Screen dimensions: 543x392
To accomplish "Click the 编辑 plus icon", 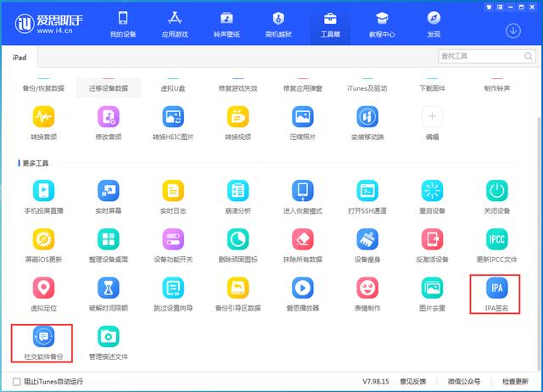I will tap(432, 116).
